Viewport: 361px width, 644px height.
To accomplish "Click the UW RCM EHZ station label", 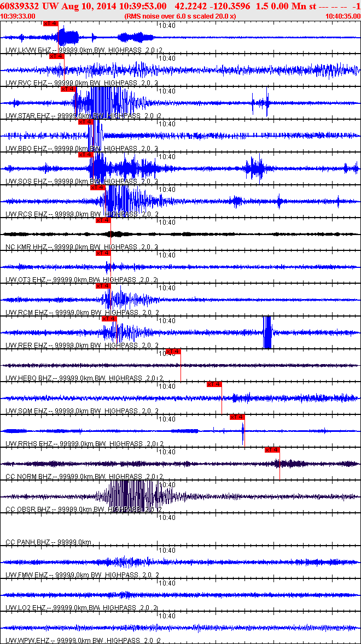I will (x=26, y=312).
